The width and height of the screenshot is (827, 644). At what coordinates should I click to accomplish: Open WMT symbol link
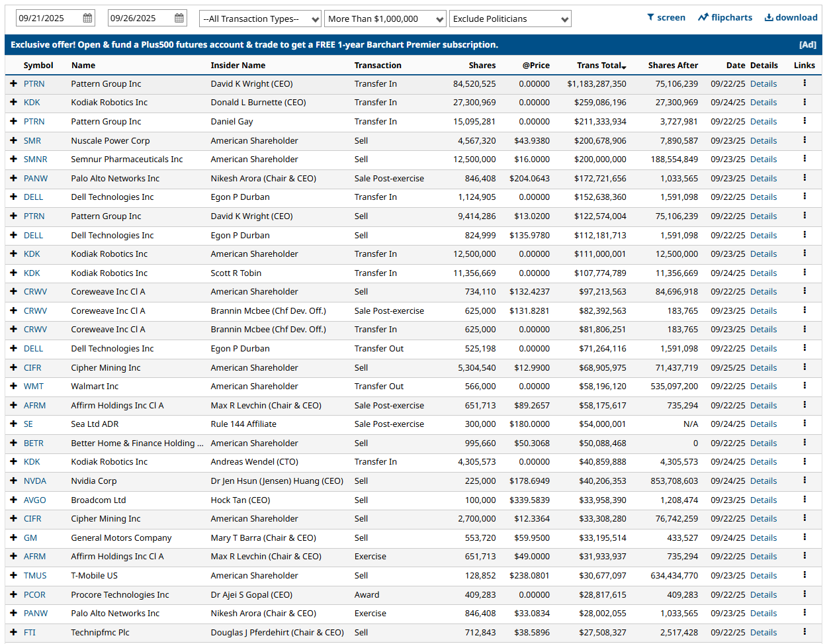(x=34, y=386)
